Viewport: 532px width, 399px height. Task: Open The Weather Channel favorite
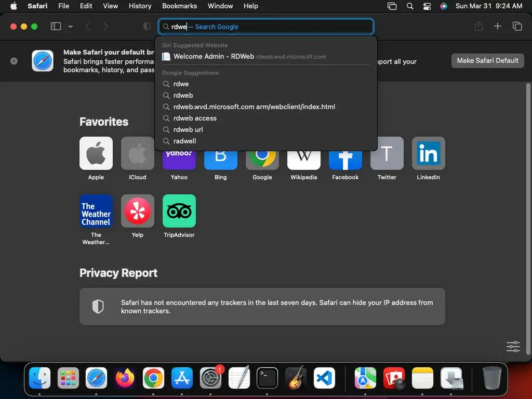coord(96,211)
